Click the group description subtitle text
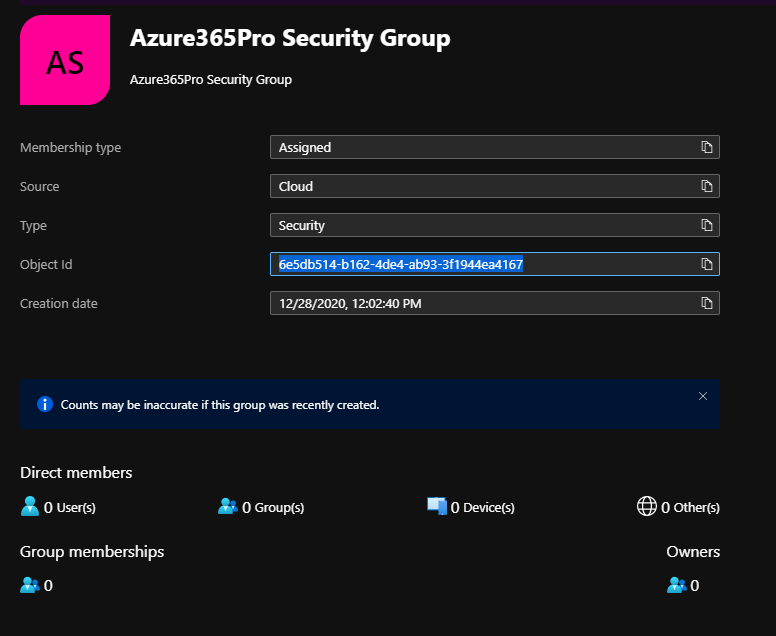The width and height of the screenshot is (776, 636). coord(211,80)
